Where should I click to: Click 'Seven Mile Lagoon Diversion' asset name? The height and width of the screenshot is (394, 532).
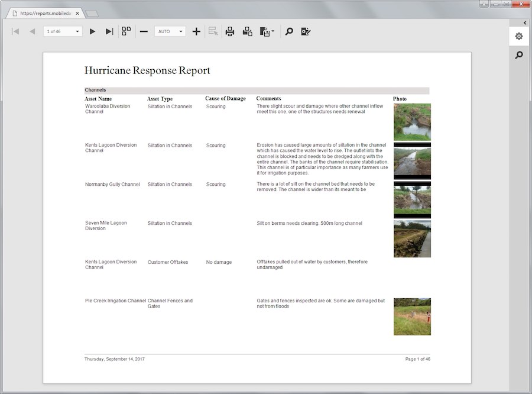coord(106,225)
